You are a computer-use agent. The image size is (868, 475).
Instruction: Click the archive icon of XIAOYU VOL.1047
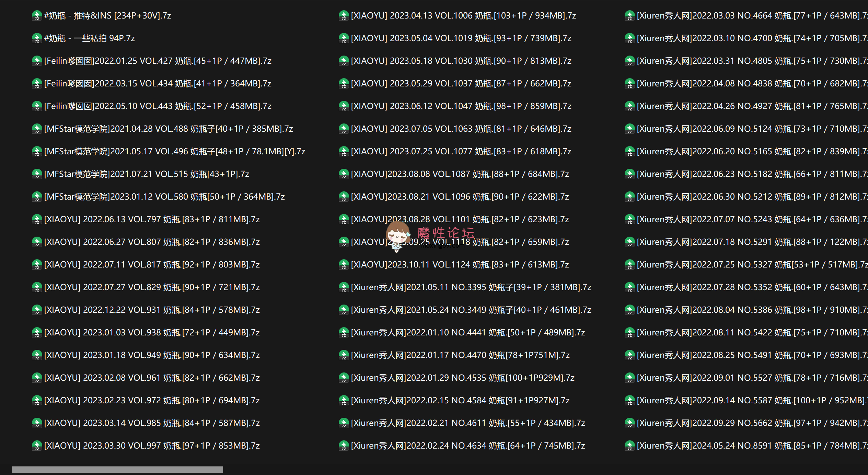click(x=344, y=106)
